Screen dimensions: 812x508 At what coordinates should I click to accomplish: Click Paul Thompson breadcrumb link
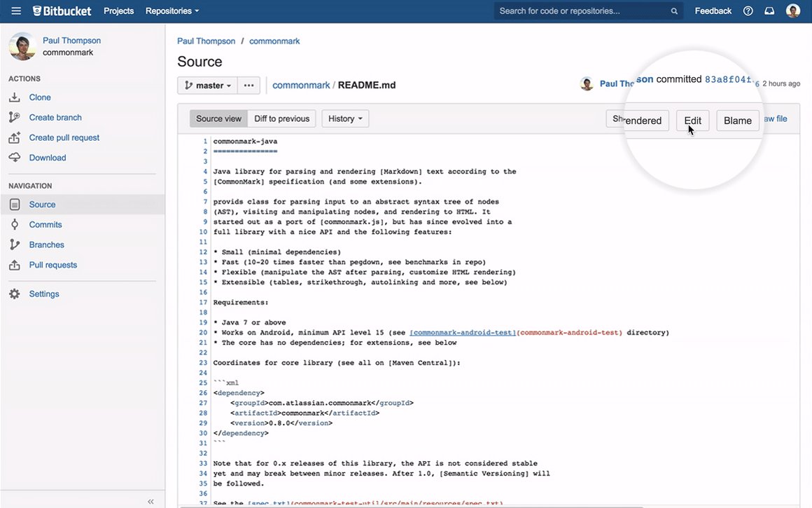tap(206, 41)
